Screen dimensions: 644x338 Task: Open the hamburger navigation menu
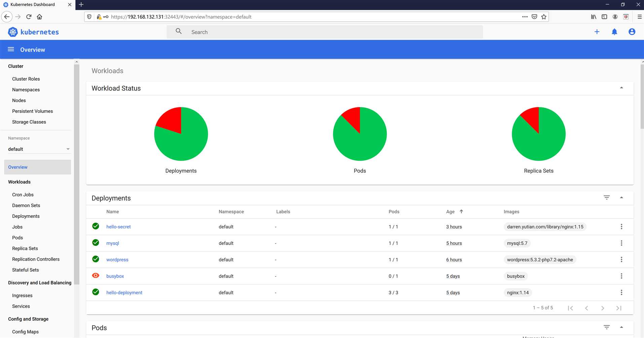pyautogui.click(x=11, y=49)
